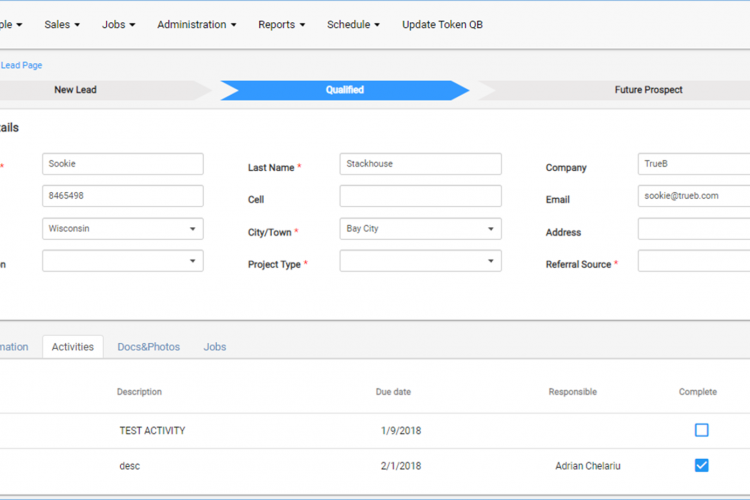Click the Email field with sookie@trueb.com

[x=693, y=197]
